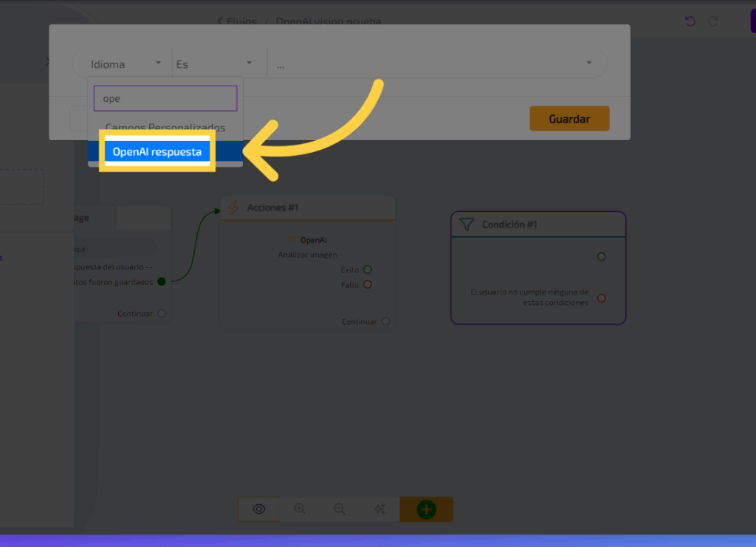Open the value dropdown showing '...'
This screenshot has height=547, width=756.
coord(436,64)
